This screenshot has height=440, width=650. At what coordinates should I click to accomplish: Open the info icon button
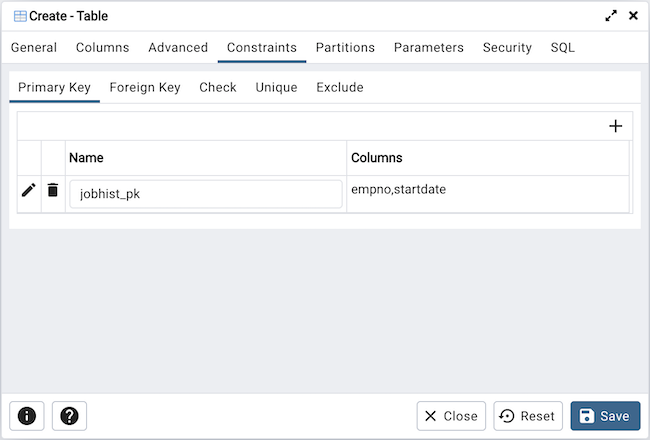pyautogui.click(x=27, y=416)
